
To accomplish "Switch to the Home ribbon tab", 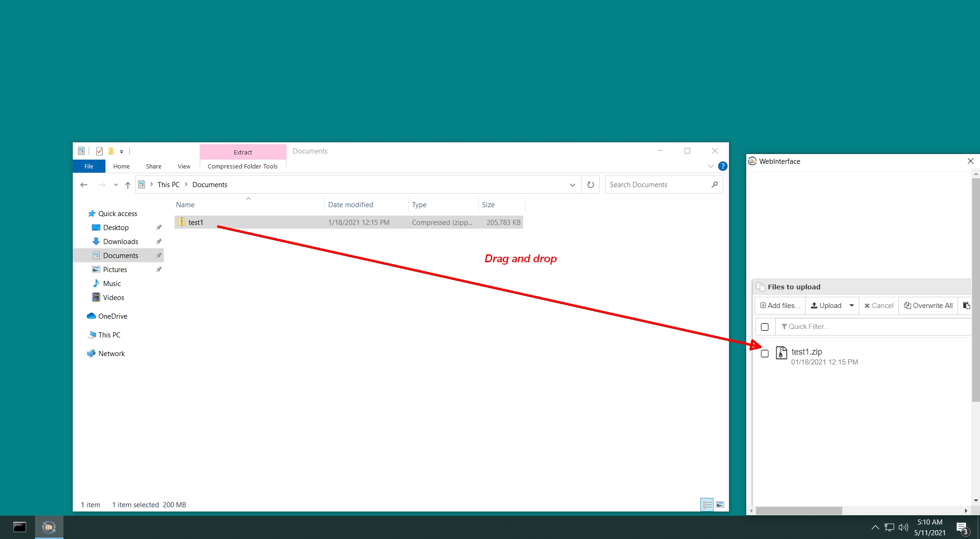I will pos(121,166).
